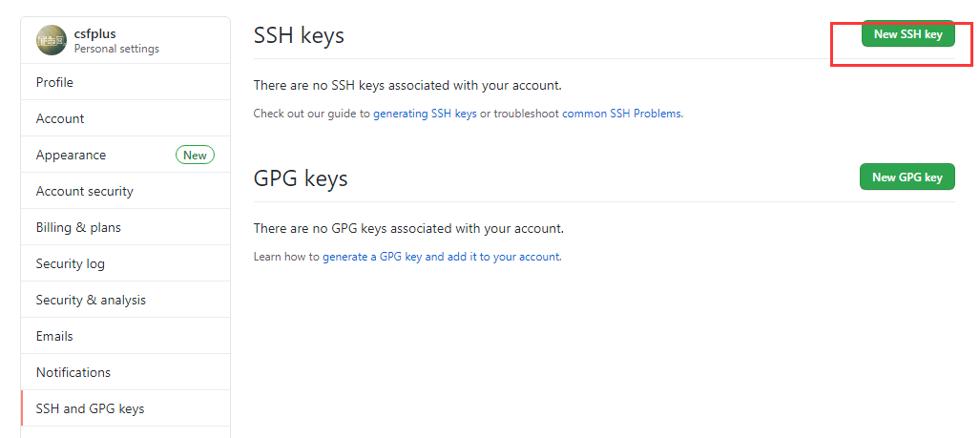Go to Account settings
This screenshot has height=438, width=980.
coord(60,118)
